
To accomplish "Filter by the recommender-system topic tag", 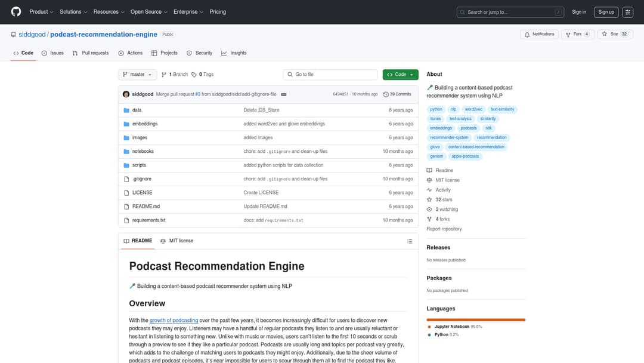I will [x=449, y=137].
